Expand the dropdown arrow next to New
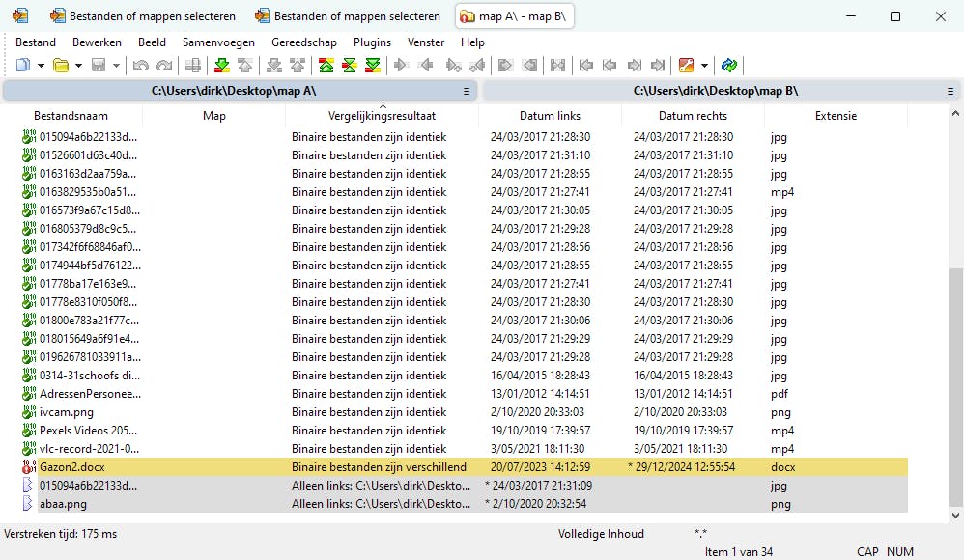 pos(41,66)
